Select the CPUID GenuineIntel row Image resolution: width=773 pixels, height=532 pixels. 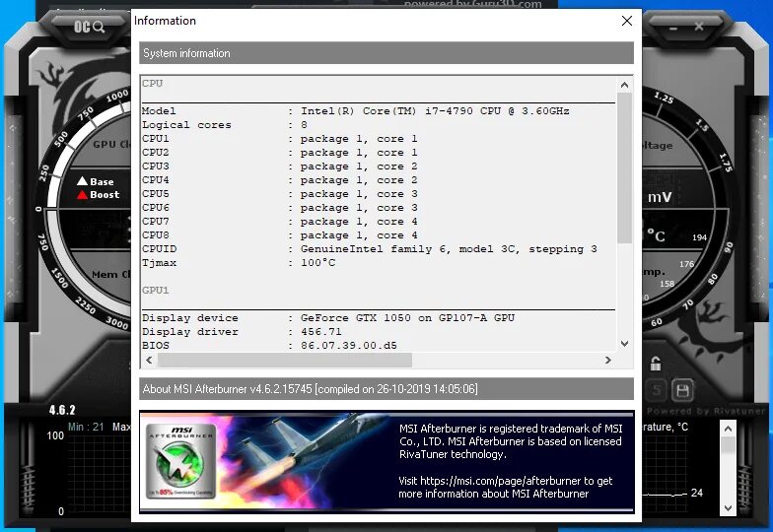coord(369,249)
